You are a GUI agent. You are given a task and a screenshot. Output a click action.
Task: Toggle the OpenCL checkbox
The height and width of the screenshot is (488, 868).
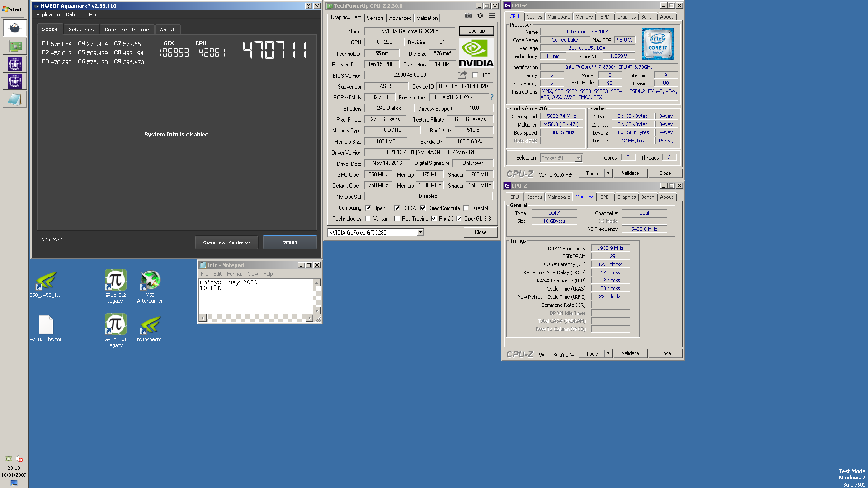[x=368, y=208]
